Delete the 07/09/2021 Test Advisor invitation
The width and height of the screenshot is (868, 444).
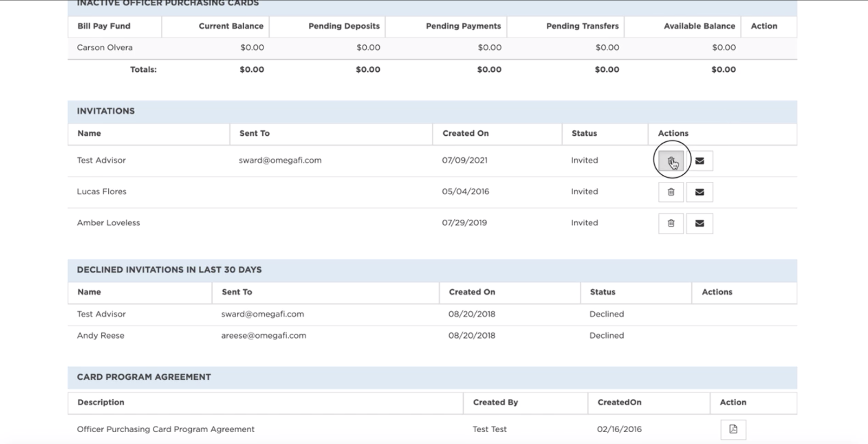pyautogui.click(x=671, y=161)
